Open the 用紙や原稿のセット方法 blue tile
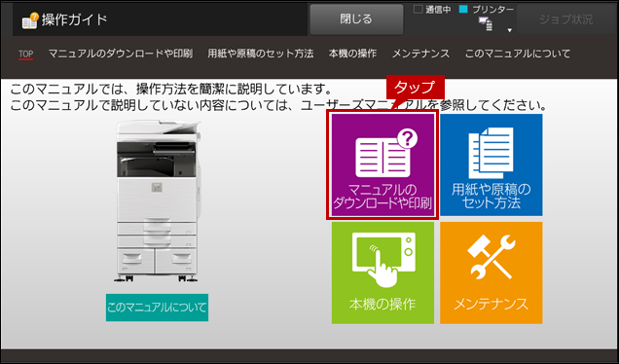The height and width of the screenshot is (364, 619). (x=492, y=164)
